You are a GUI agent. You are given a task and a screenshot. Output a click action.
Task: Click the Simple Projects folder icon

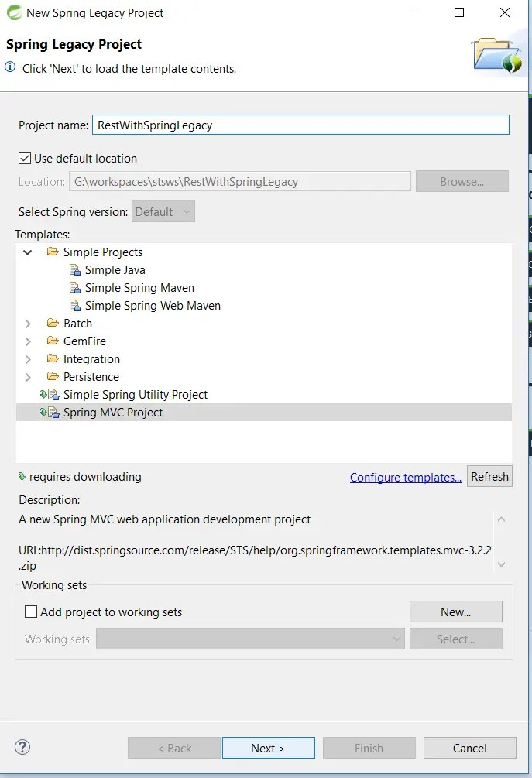pyautogui.click(x=53, y=252)
